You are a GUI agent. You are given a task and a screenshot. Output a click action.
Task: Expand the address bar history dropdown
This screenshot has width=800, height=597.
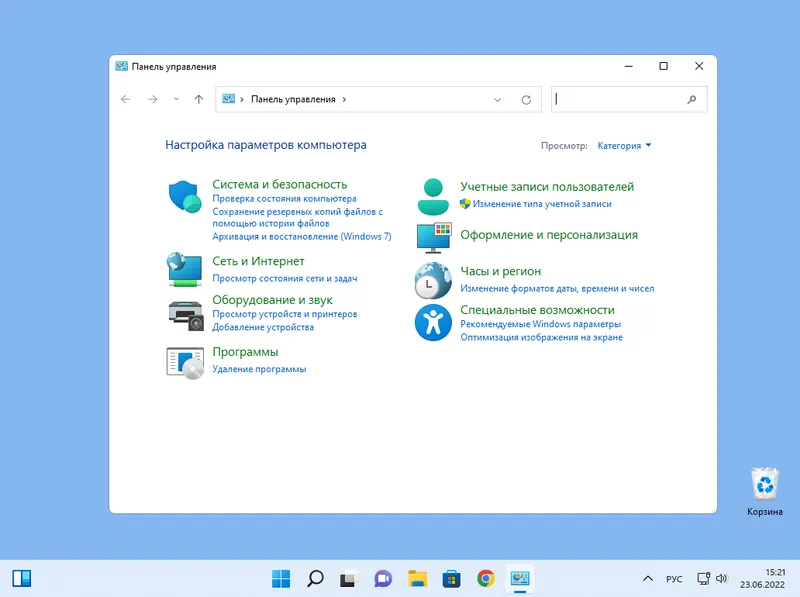498,100
